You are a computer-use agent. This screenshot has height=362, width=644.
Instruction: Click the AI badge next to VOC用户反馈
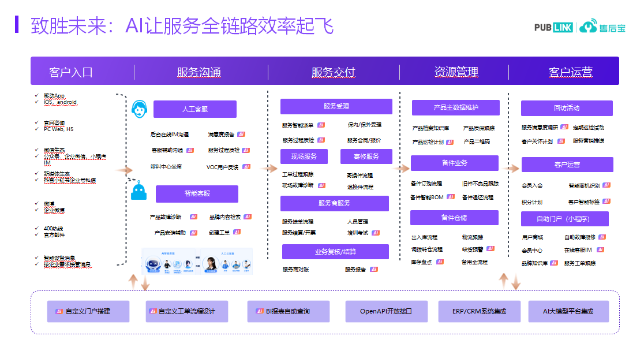point(247,166)
